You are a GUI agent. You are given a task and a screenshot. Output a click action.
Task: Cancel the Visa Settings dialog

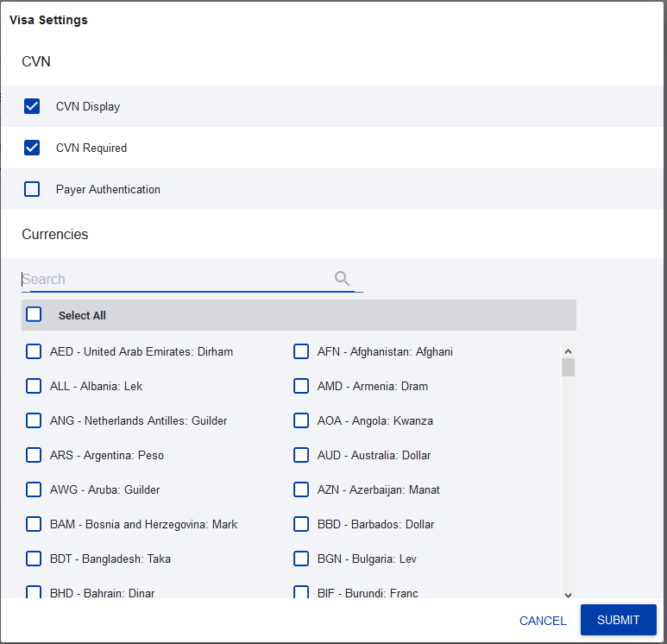pyautogui.click(x=543, y=621)
